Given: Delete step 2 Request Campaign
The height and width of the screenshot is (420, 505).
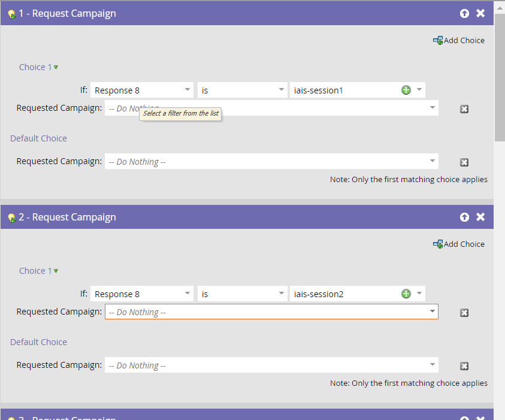Looking at the screenshot, I should click(480, 217).
